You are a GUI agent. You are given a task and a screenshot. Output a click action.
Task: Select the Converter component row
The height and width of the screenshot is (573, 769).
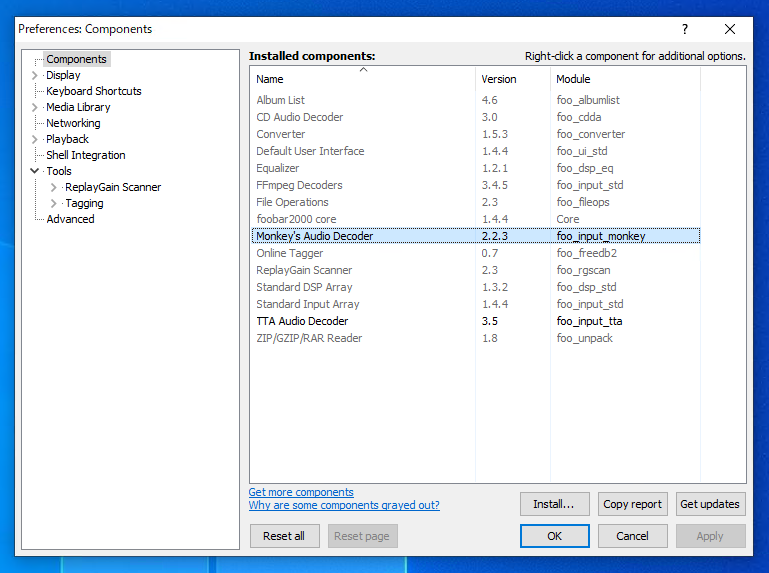point(475,134)
